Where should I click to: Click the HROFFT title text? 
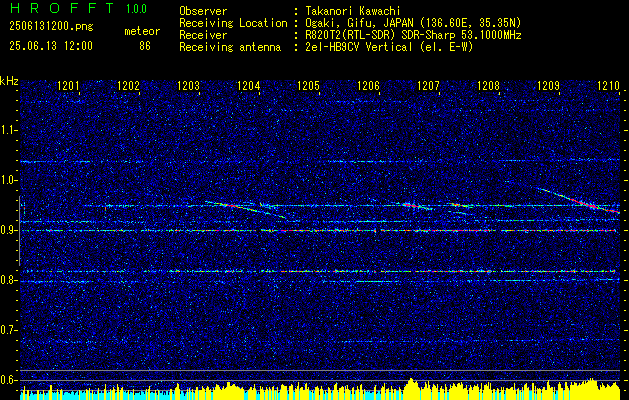(x=62, y=8)
